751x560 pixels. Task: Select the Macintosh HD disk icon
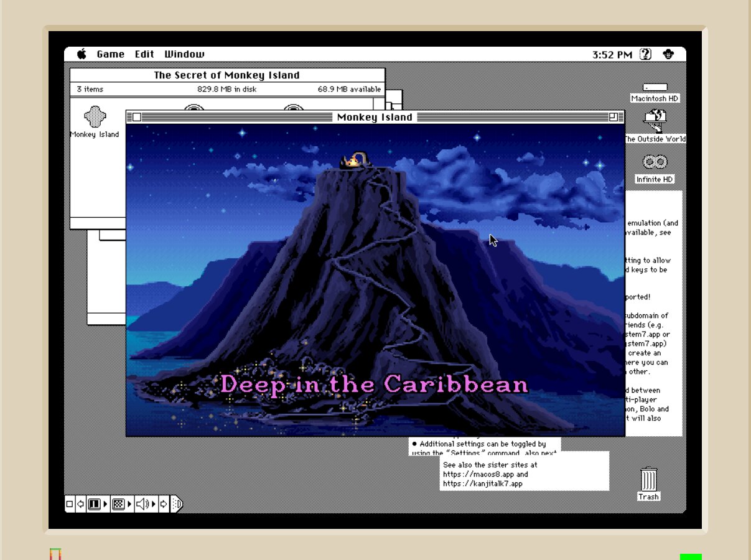click(x=655, y=88)
